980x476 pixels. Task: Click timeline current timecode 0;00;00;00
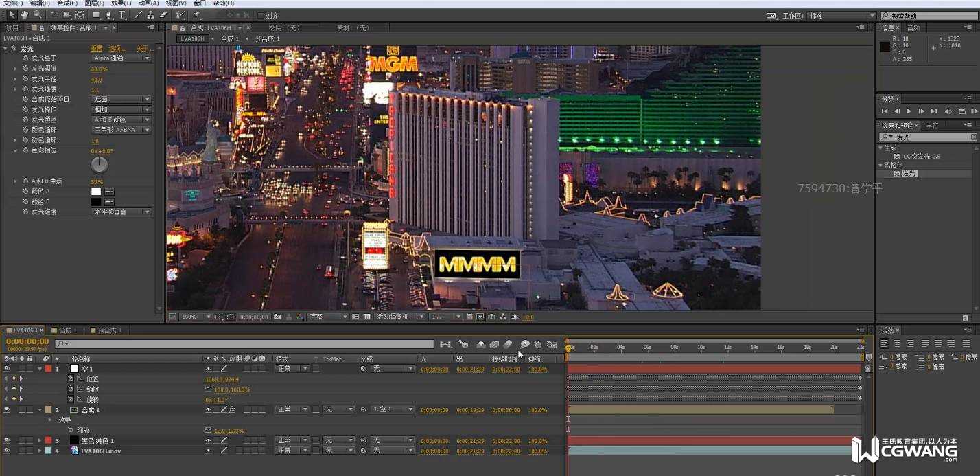click(27, 341)
